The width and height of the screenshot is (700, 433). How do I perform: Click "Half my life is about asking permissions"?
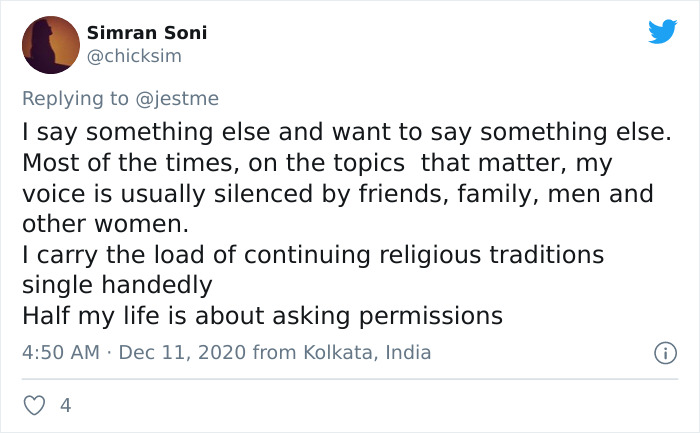coord(262,315)
